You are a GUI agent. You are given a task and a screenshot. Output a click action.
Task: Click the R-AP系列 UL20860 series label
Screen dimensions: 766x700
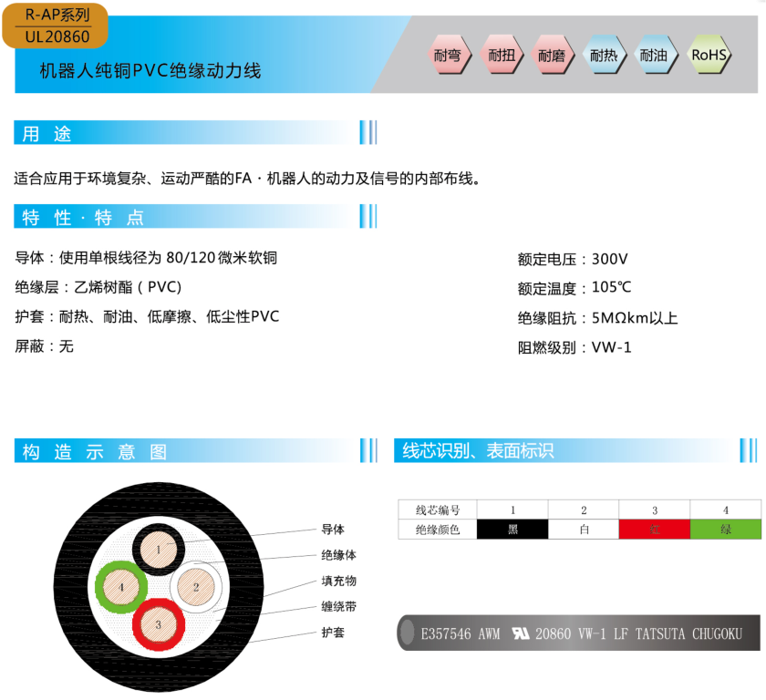point(55,25)
